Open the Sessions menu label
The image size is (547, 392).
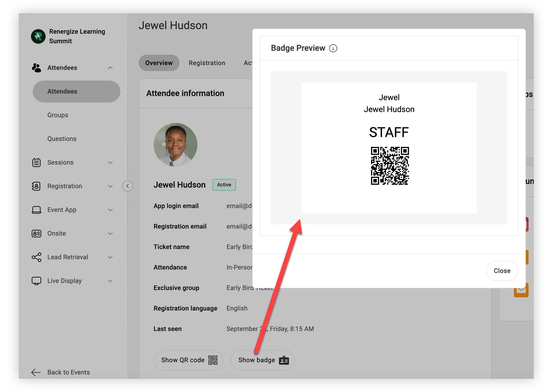tap(60, 162)
